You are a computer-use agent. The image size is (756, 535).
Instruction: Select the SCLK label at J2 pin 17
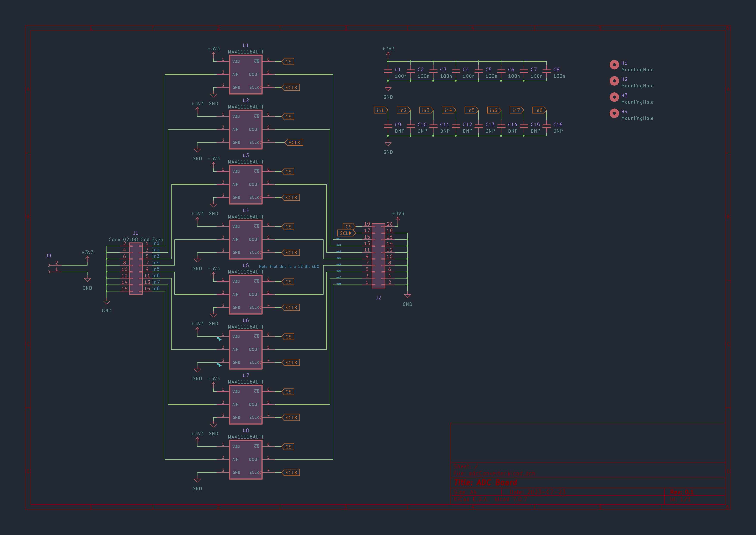tap(346, 233)
